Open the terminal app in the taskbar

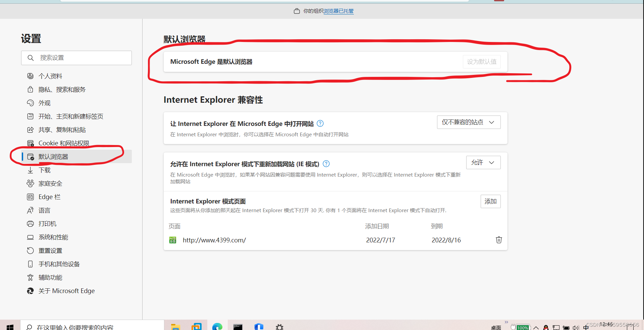238,327
